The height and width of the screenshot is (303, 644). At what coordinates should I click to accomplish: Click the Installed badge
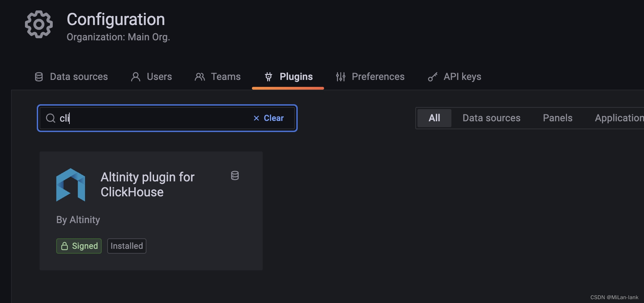pos(127,246)
